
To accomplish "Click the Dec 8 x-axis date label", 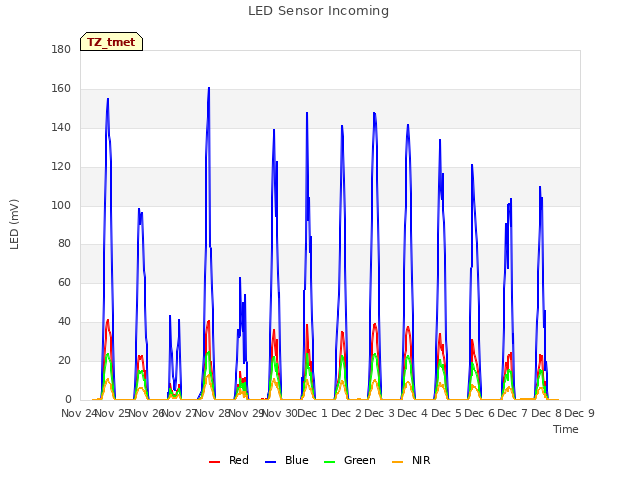I will pyautogui.click(x=546, y=413).
